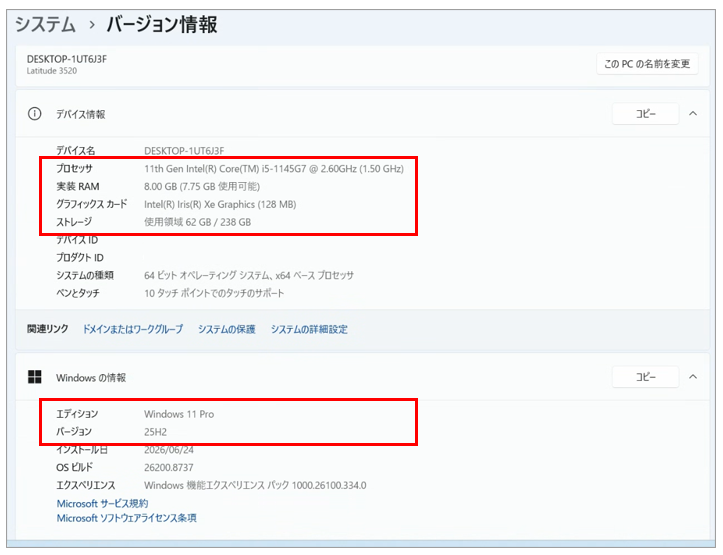The width and height of the screenshot is (723, 555).
Task: Open Microsoft ソフトウェアライセンス条項 link
Action: click(x=126, y=518)
